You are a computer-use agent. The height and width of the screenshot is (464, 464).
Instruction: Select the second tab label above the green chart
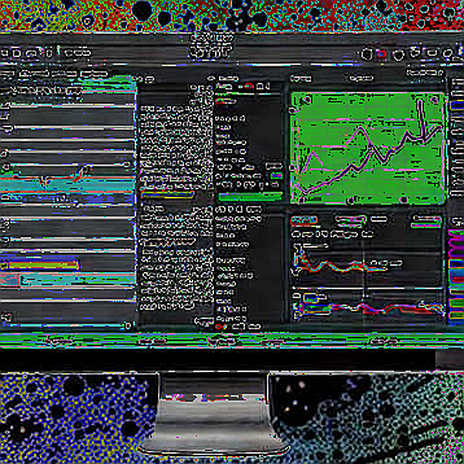click(x=361, y=79)
